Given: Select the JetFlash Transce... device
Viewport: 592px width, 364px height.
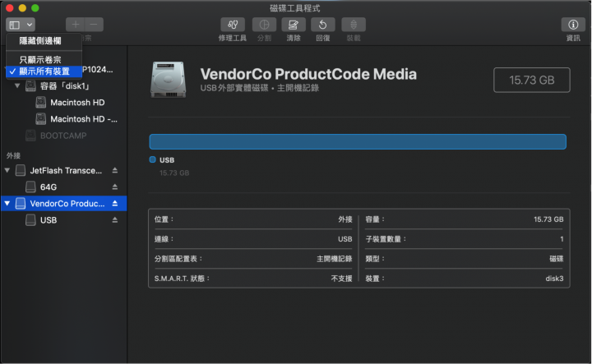Looking at the screenshot, I should pyautogui.click(x=64, y=170).
